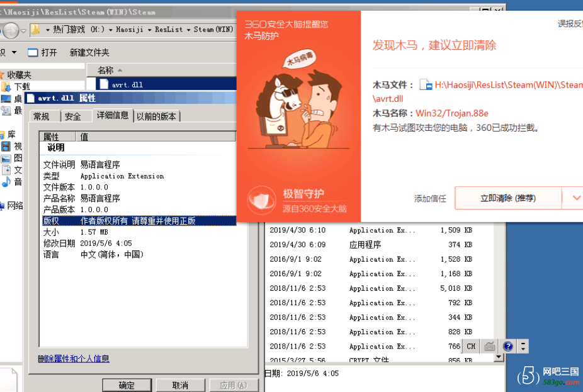Viewport: 583px width, 392px height.
Task: Click the 确定 button in properties
Action: tap(127, 385)
